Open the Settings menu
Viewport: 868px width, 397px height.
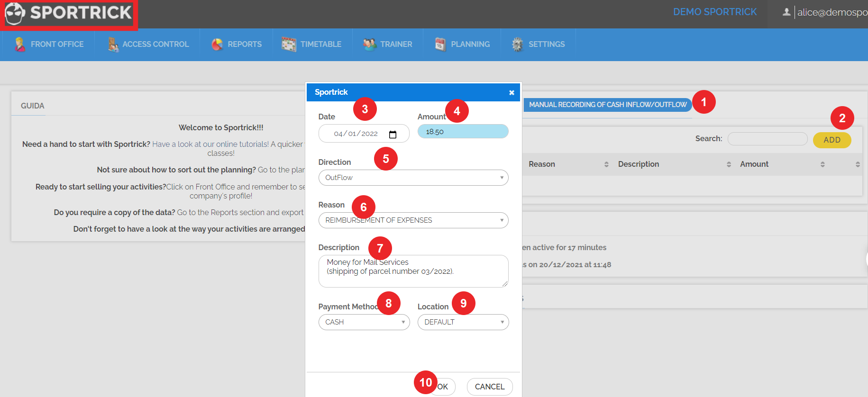(x=538, y=44)
